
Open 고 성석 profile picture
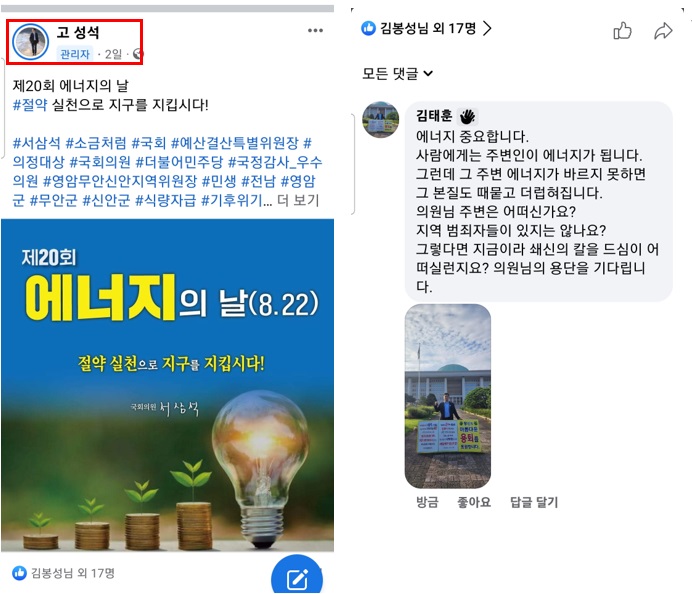point(30,42)
